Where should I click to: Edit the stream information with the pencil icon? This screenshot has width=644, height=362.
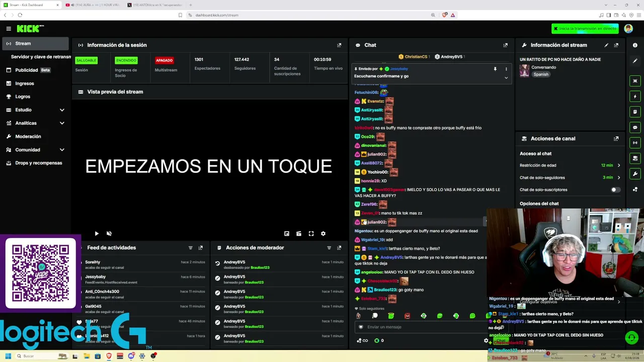click(606, 45)
